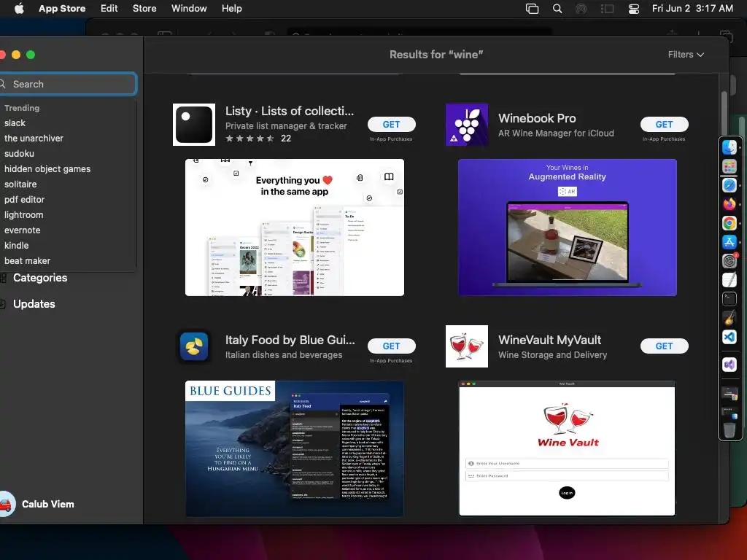
Task: Get WineVault MyVault
Action: click(664, 346)
